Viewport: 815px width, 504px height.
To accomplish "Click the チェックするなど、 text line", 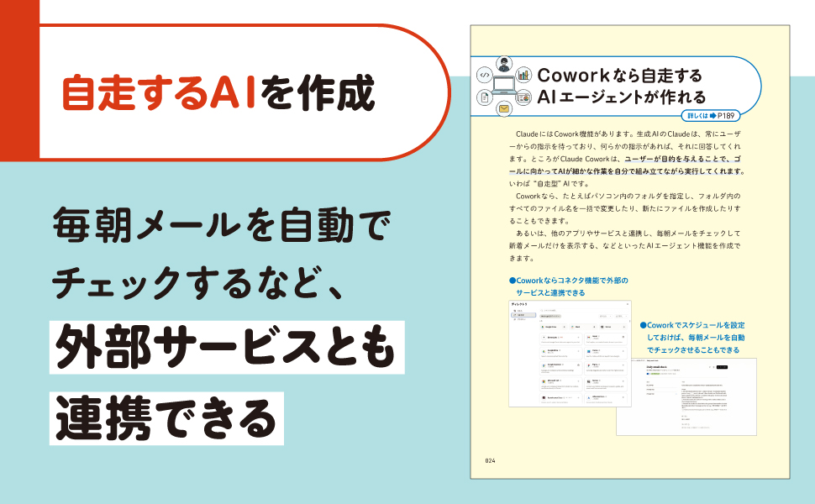I will point(197,282).
